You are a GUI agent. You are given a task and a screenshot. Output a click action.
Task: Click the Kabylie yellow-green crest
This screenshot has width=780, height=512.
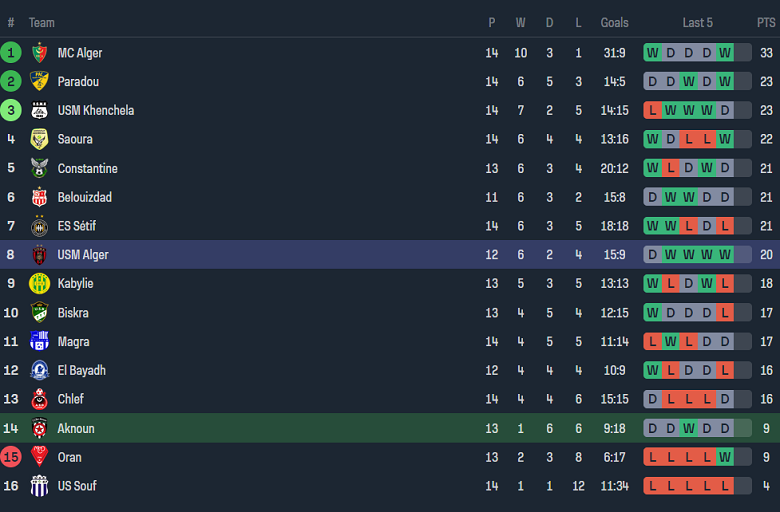[x=39, y=284]
